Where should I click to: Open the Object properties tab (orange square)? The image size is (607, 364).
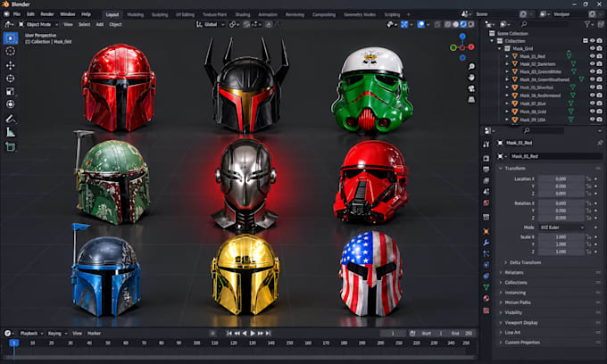coord(486,231)
